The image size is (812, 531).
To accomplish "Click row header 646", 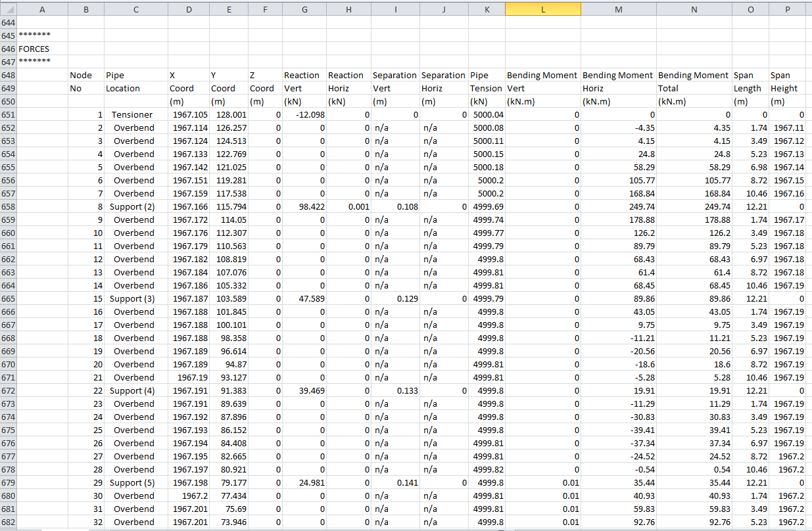I will point(8,49).
